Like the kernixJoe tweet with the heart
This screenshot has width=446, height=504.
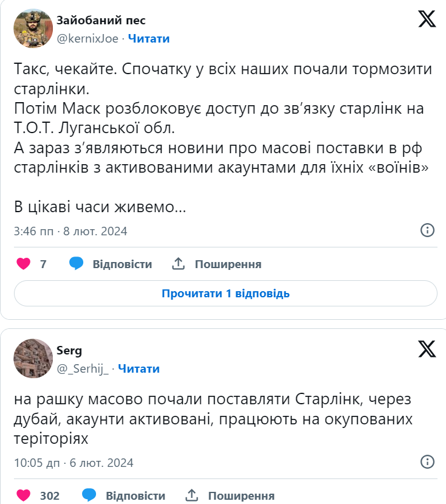(23, 264)
